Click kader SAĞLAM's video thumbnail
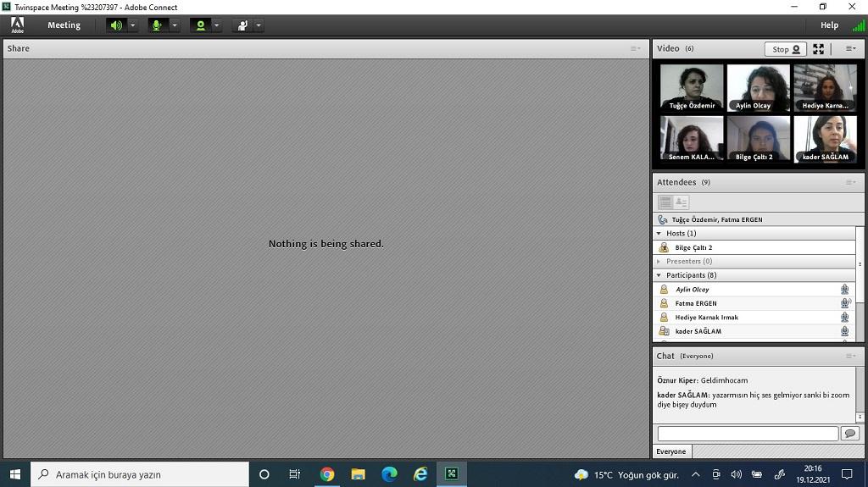This screenshot has width=868, height=487. (825, 140)
